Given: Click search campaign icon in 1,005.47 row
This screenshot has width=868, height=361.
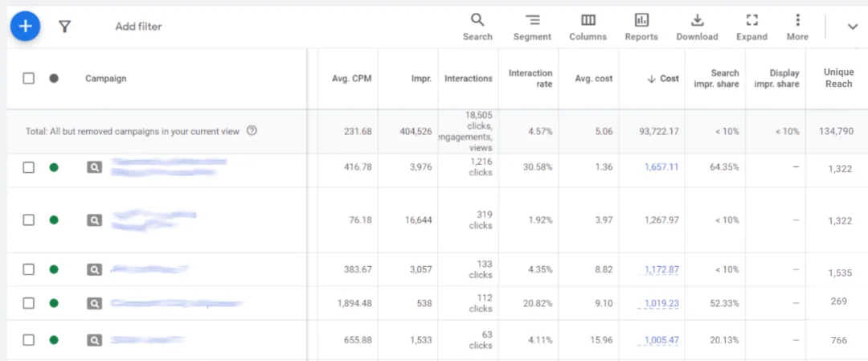Looking at the screenshot, I should click(x=95, y=340).
